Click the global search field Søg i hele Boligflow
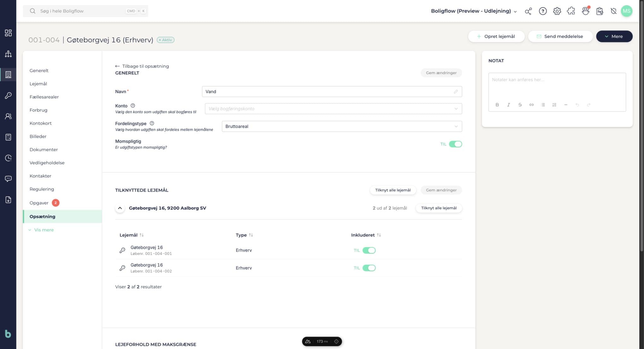Screen dimensions: 644x349 [85, 11]
